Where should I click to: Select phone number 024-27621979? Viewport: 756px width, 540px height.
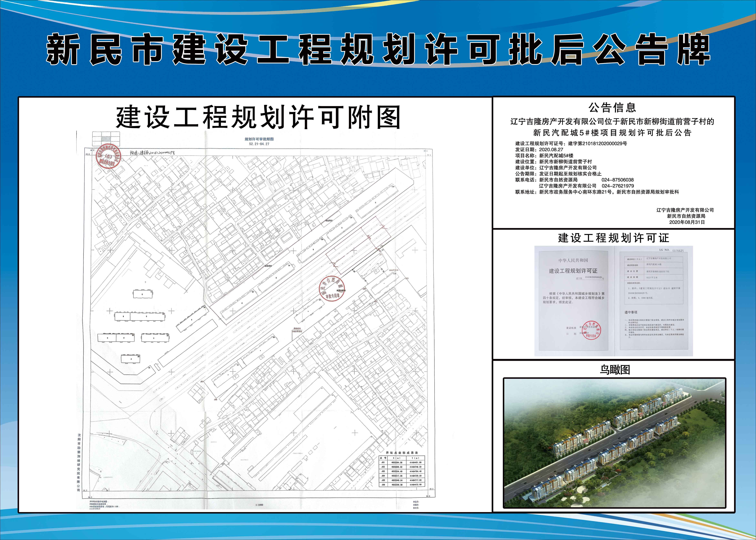tap(618, 186)
